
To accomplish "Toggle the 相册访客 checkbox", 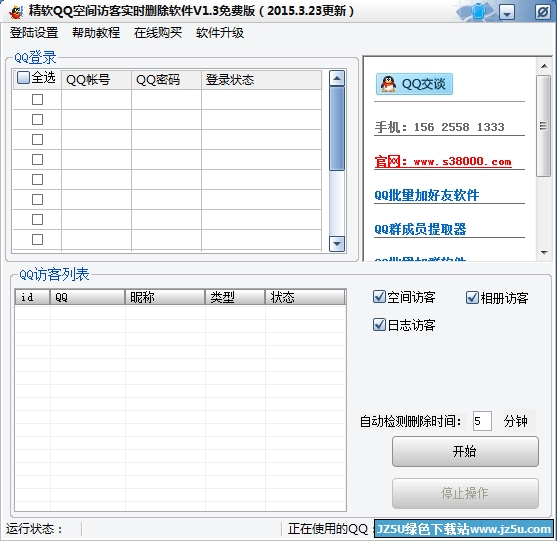I will pos(472,298).
